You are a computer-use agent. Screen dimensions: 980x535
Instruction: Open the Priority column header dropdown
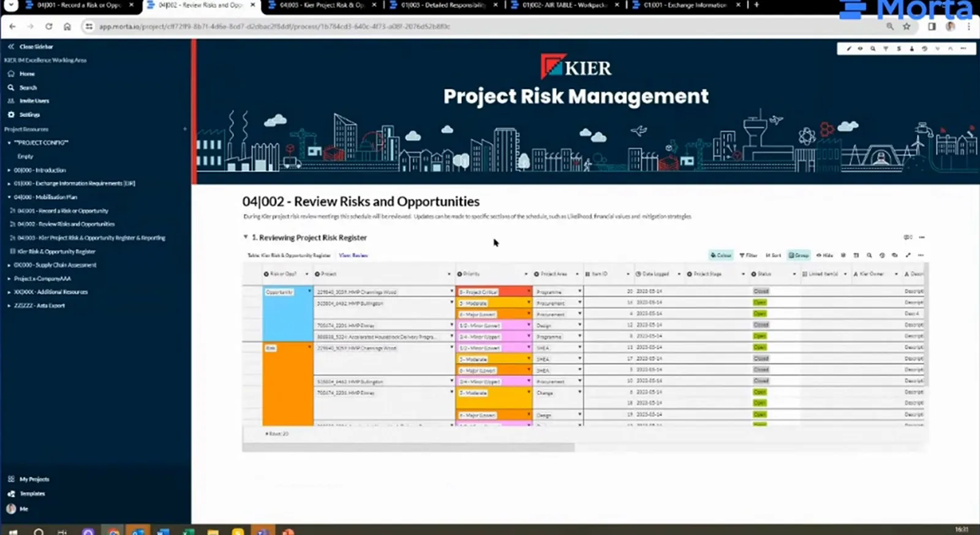pos(526,274)
